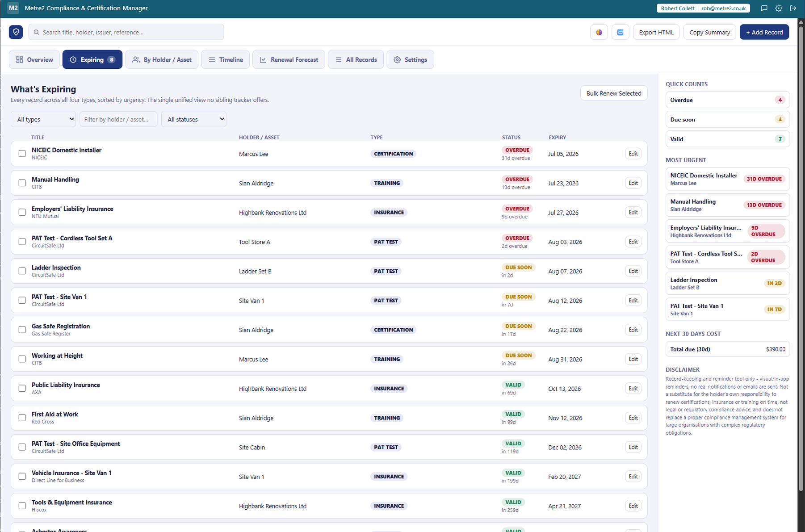This screenshot has height=532, width=805.
Task: Tick Vehicle Insurance - Site Van 1 checkbox
Action: [x=22, y=477]
